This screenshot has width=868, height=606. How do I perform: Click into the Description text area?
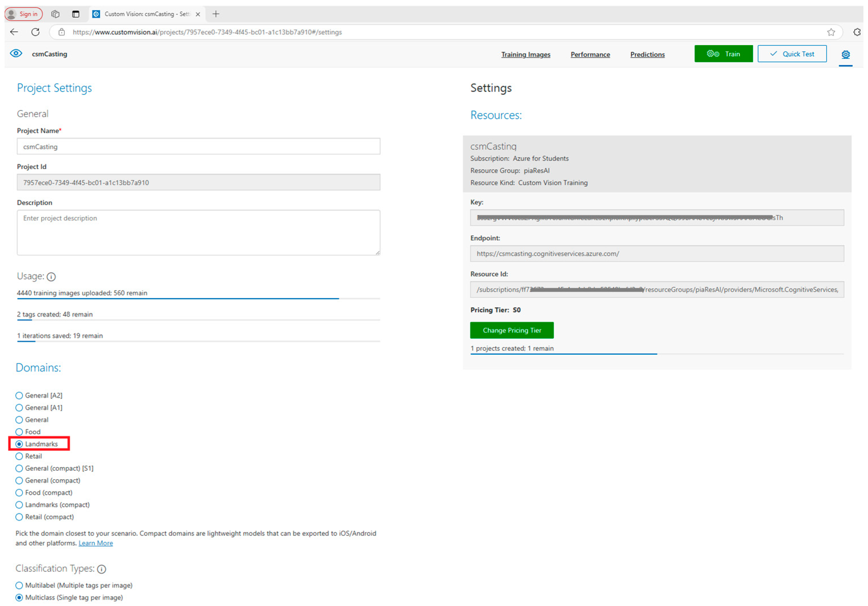pos(198,232)
